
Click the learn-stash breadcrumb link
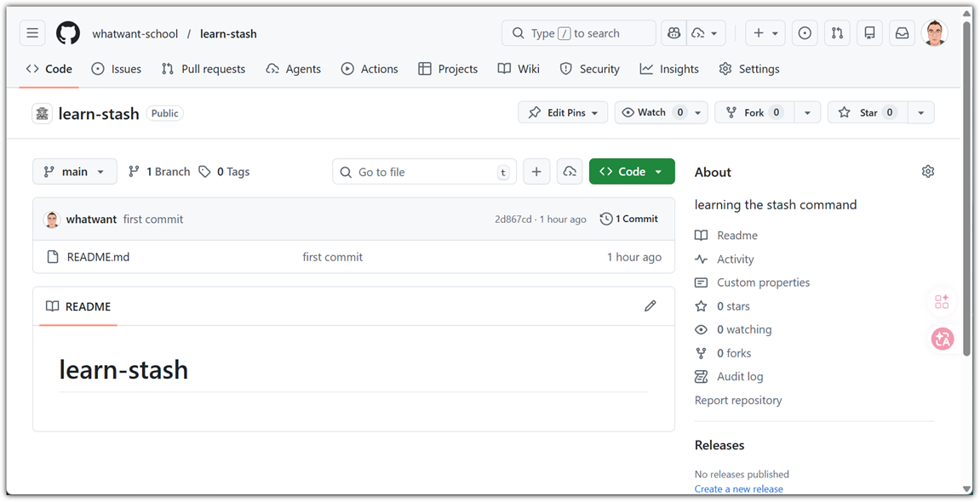[228, 34]
